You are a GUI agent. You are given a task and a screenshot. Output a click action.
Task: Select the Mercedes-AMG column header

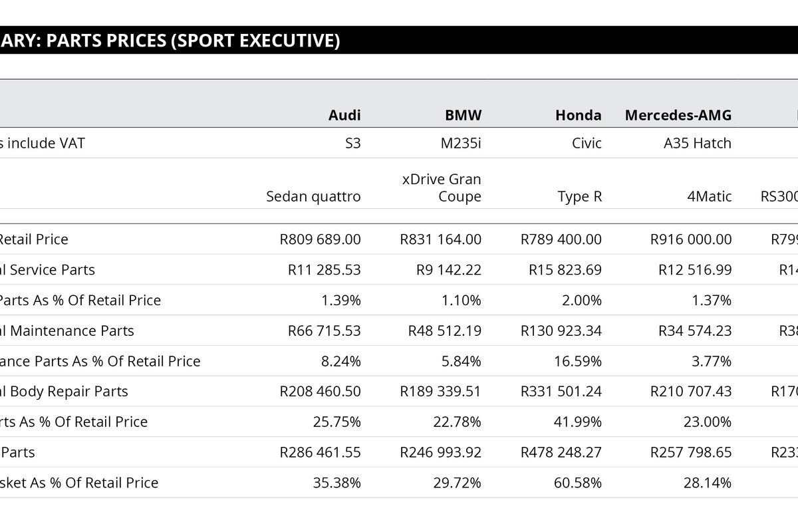(678, 115)
